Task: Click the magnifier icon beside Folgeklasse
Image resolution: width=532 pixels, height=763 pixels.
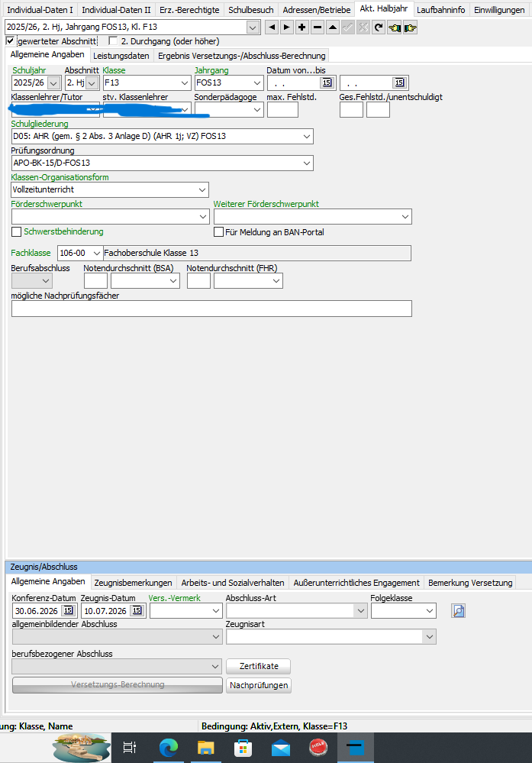Action: [x=458, y=610]
